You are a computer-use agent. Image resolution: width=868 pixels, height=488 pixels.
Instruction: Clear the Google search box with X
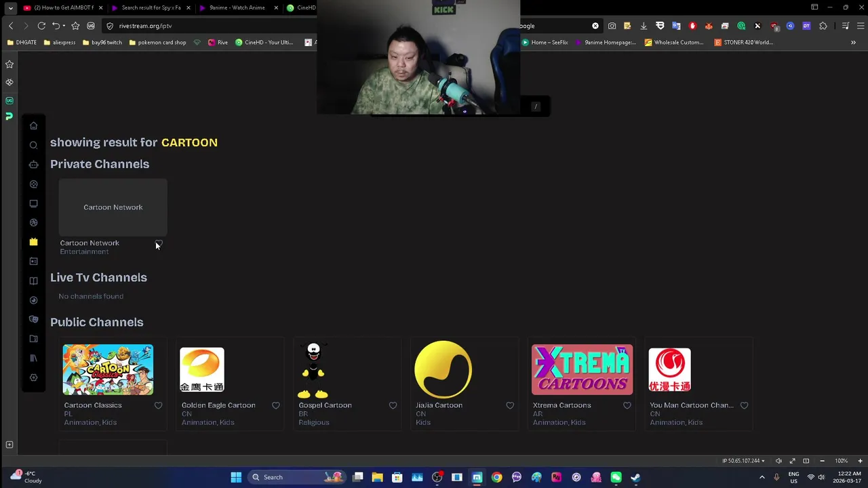(595, 26)
